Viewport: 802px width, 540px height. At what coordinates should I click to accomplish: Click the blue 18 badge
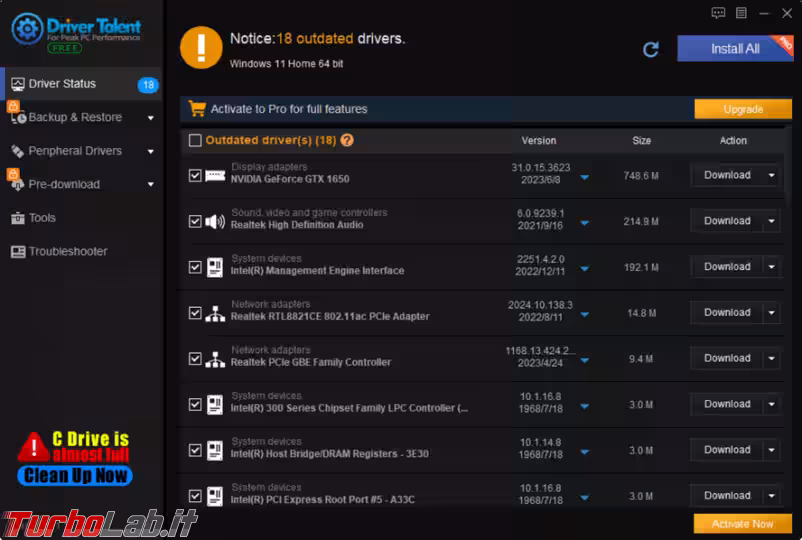(x=148, y=85)
